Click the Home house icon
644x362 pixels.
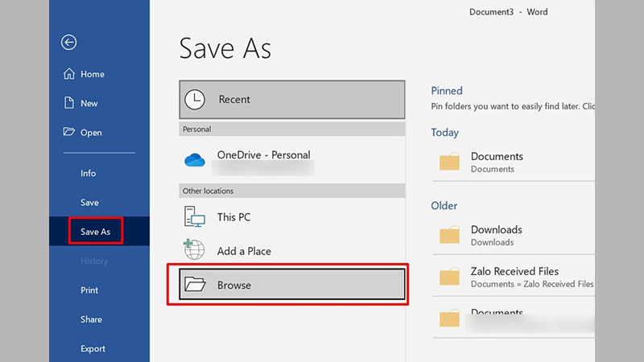[69, 74]
